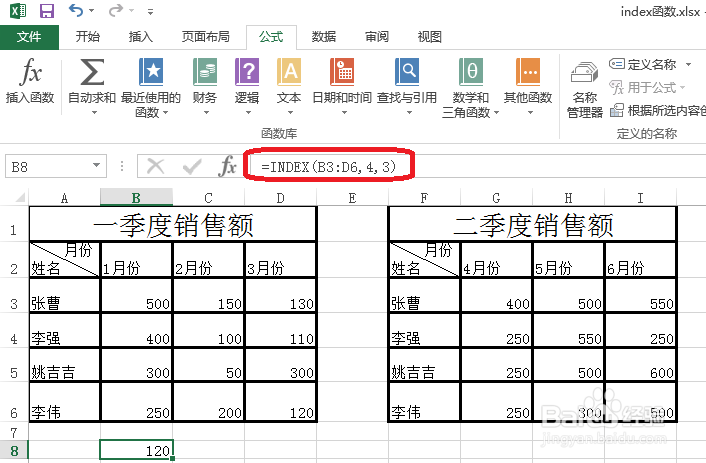The height and width of the screenshot is (463, 706).
Task: Click cell B3 containing 500
Action: coord(136,295)
